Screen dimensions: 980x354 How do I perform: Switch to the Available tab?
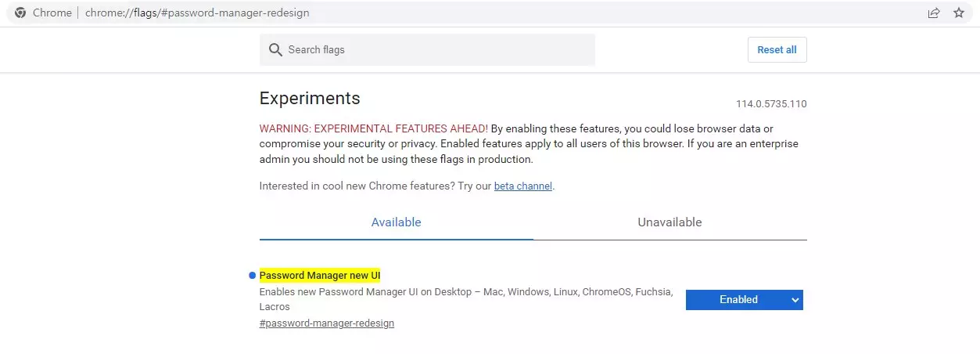pos(396,222)
